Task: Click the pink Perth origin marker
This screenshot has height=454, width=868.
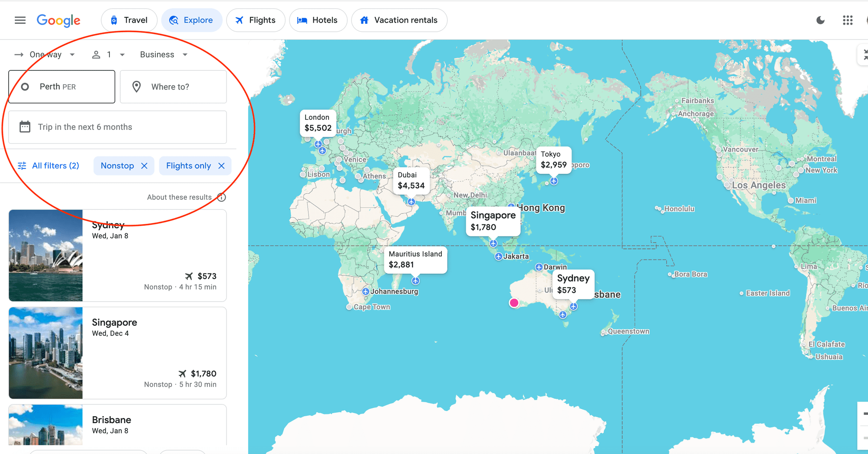Action: [514, 303]
